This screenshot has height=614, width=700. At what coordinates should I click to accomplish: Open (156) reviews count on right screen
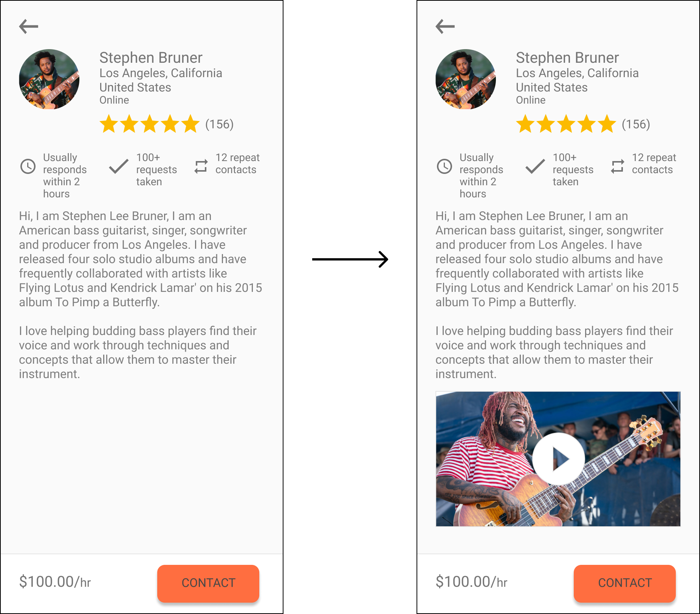(x=636, y=124)
